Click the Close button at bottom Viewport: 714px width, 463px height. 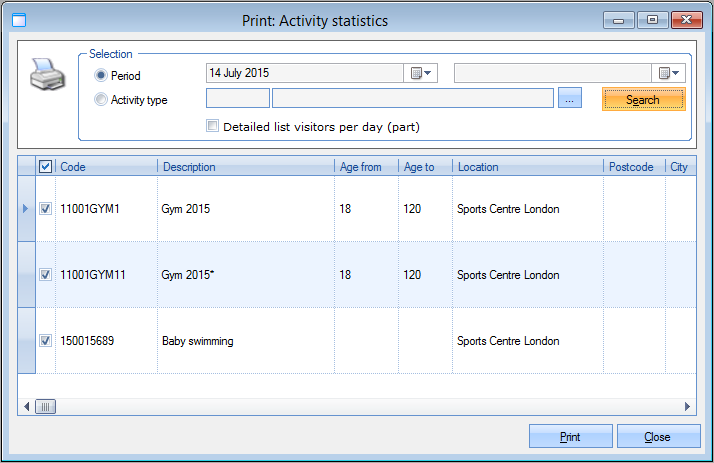coord(658,437)
